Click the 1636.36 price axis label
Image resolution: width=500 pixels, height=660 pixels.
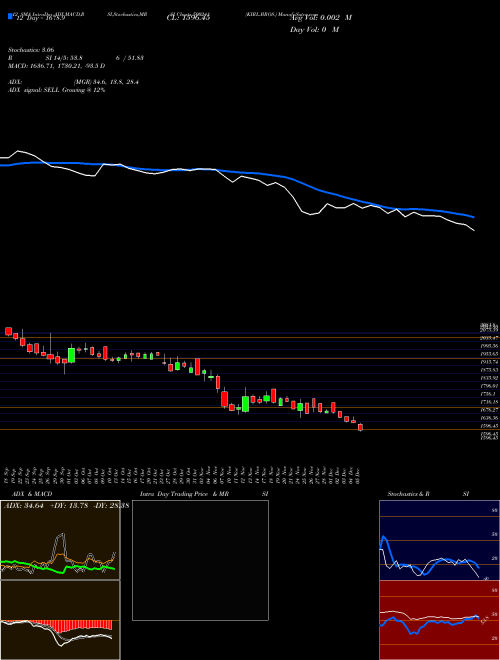[489, 418]
